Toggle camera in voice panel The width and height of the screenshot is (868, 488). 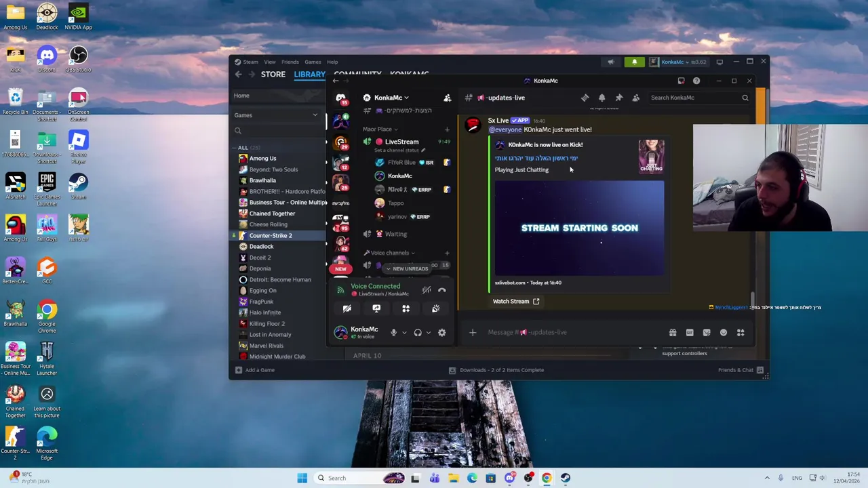tap(347, 309)
